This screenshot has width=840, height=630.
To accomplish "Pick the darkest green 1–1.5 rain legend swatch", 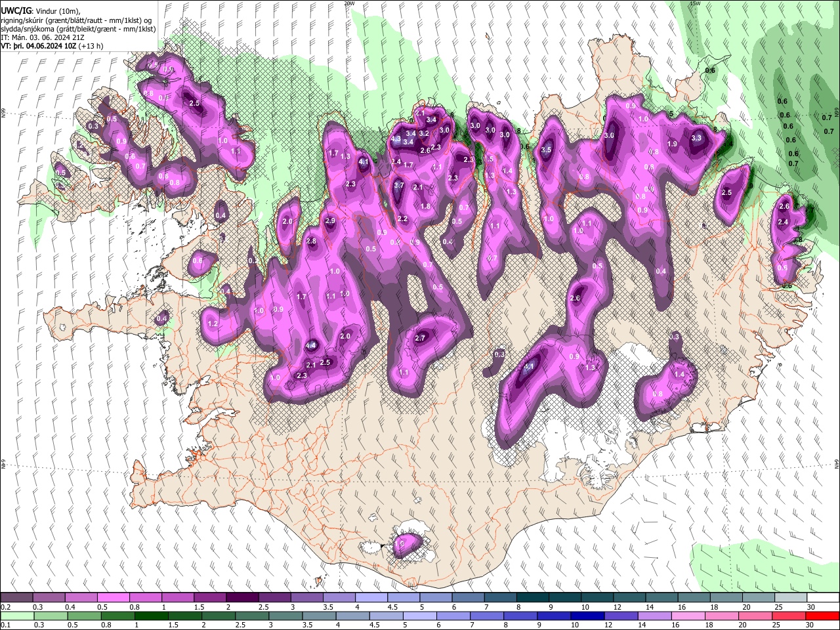I will click(x=150, y=616).
